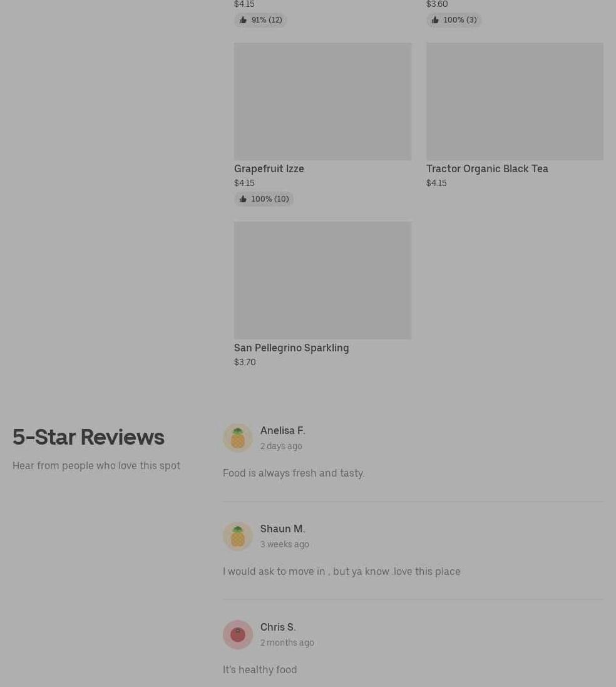Open the San Pellegrino Sparkling image
This screenshot has height=687, width=616.
[322, 281]
